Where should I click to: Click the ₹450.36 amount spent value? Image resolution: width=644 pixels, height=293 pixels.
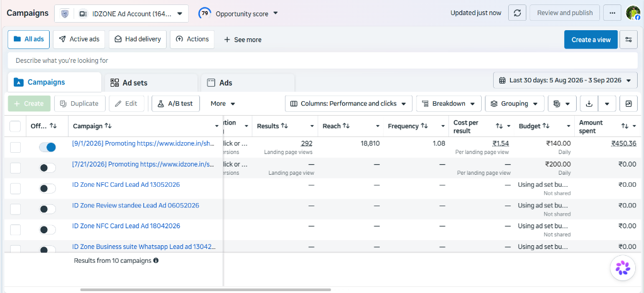tap(625, 143)
